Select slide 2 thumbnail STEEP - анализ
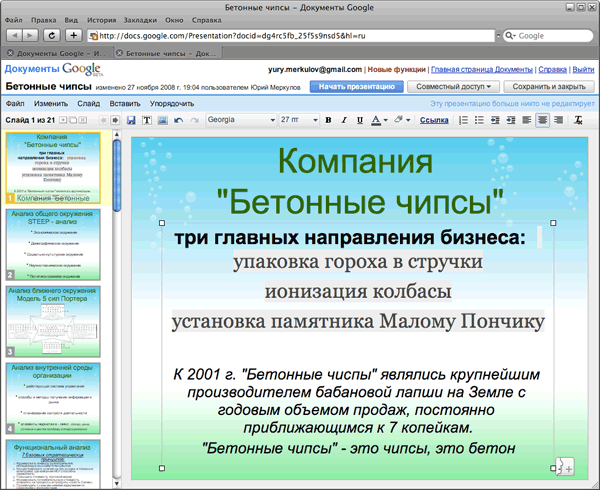The image size is (600, 490). (53, 244)
